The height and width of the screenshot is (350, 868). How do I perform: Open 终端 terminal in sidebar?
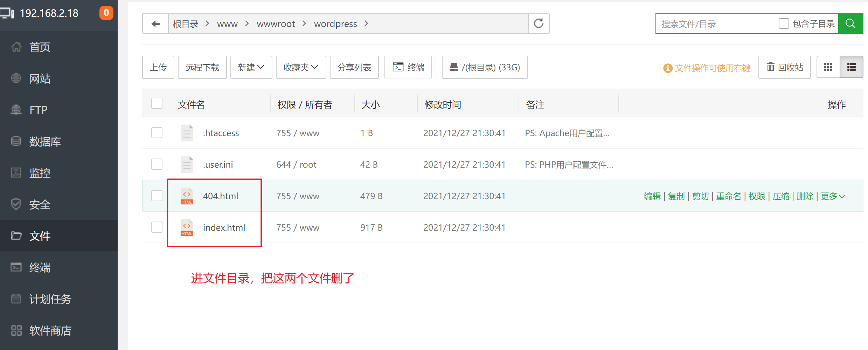tap(59, 267)
